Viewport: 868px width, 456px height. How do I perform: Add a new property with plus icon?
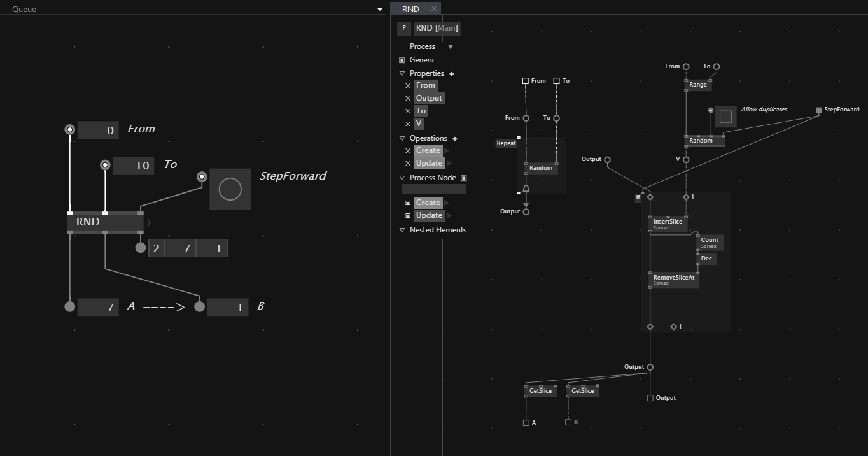(x=452, y=74)
